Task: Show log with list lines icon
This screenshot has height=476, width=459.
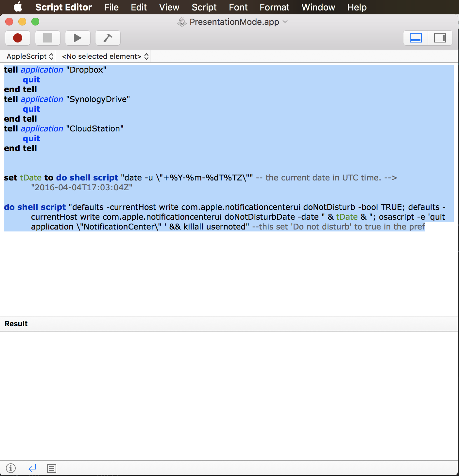Action: click(52, 468)
